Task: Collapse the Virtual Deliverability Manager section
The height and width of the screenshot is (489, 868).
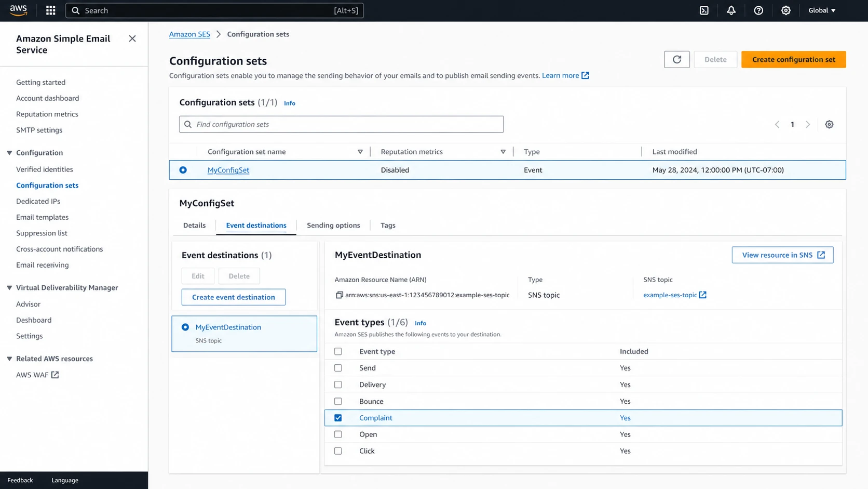Action: pyautogui.click(x=9, y=288)
